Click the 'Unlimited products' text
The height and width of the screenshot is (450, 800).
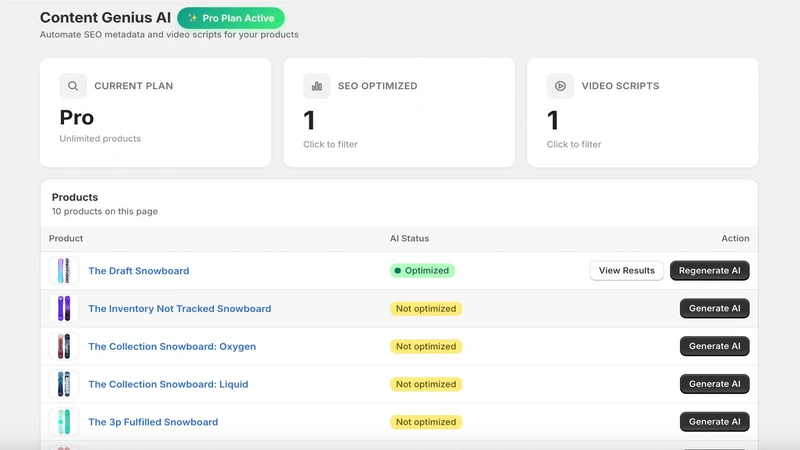point(100,138)
